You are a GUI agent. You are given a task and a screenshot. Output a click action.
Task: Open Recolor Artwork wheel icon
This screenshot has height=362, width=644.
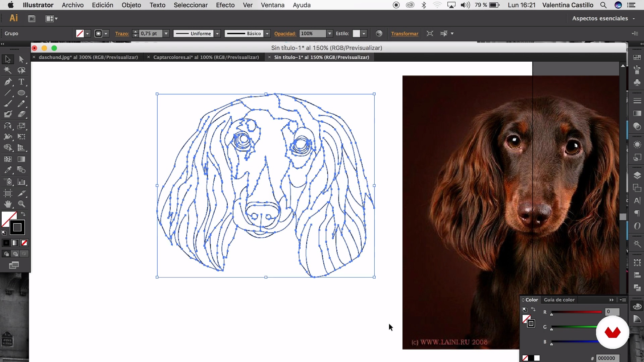[379, 34]
